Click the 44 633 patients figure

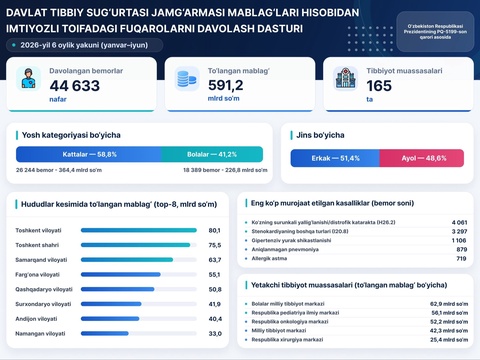[x=75, y=86]
